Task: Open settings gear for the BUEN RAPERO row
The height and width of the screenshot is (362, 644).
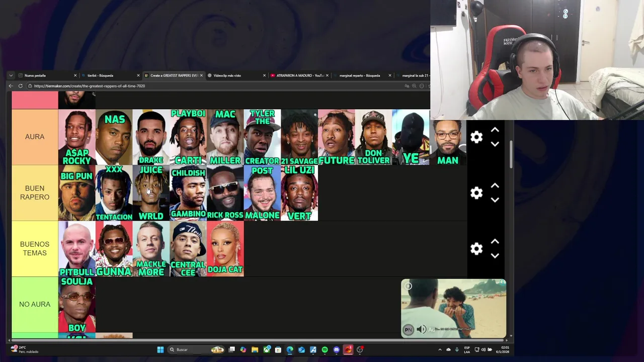Action: (x=476, y=193)
